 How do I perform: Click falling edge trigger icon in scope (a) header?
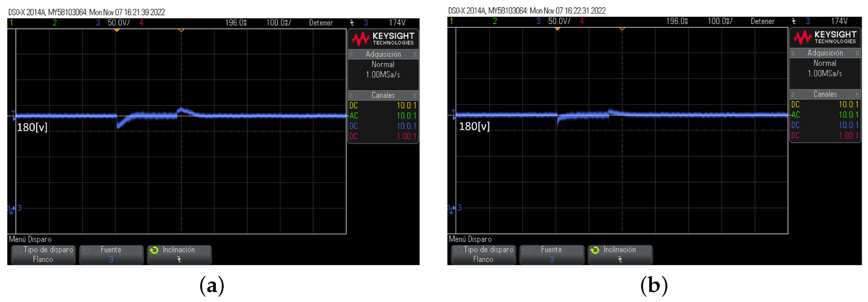pos(352,23)
